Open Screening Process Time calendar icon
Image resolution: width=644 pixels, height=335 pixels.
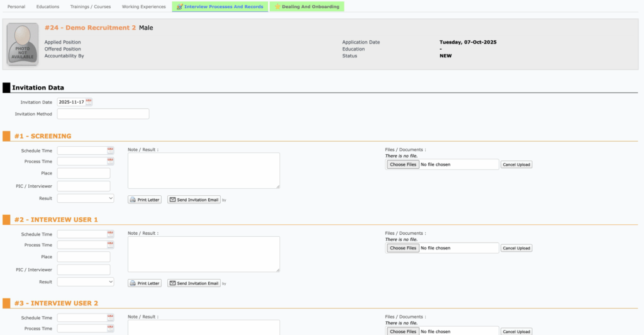111,161
